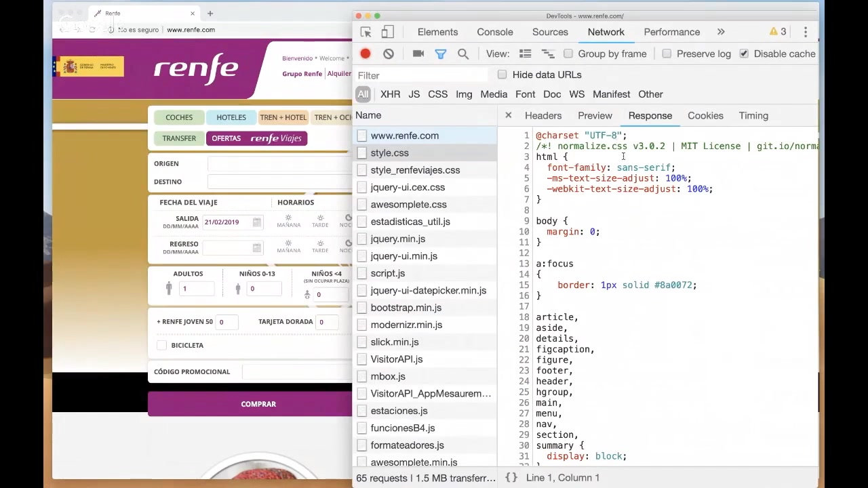
Task: Stop recording network log
Action: point(366,54)
